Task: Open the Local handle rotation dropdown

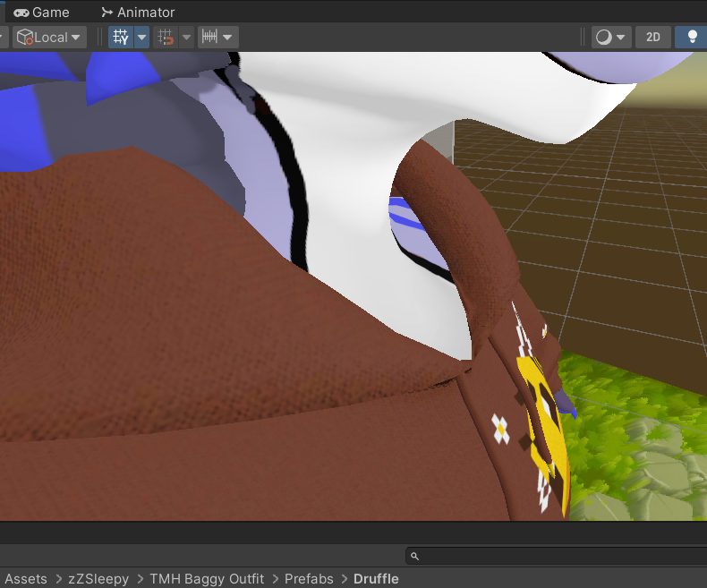Action: tap(49, 37)
